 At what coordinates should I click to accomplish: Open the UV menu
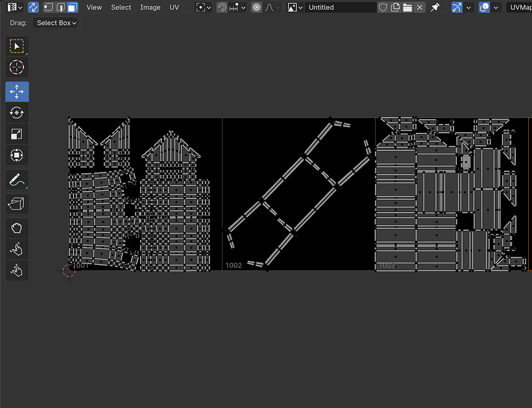(174, 8)
